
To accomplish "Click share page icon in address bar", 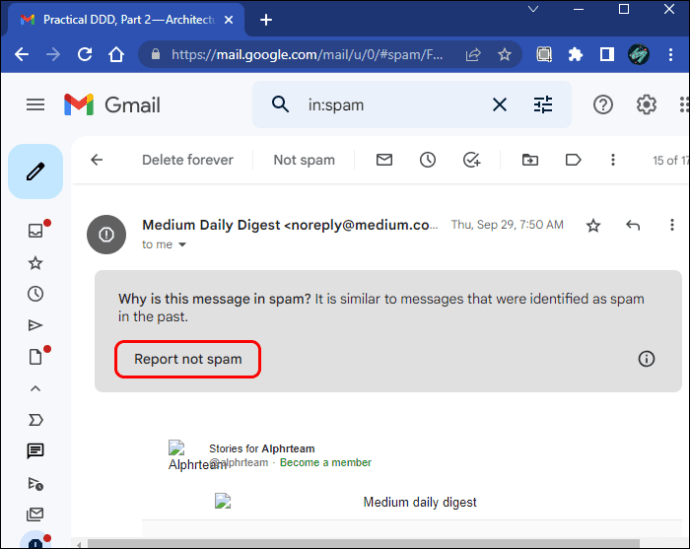I will pos(473,55).
